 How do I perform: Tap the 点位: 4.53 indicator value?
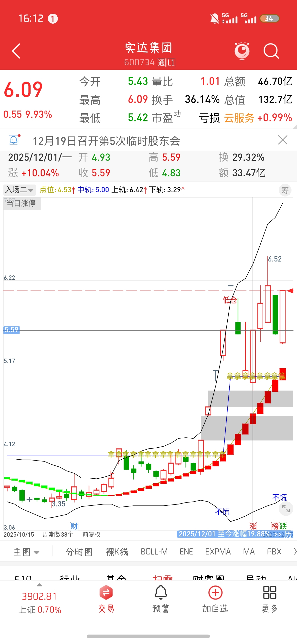pyautogui.click(x=57, y=190)
